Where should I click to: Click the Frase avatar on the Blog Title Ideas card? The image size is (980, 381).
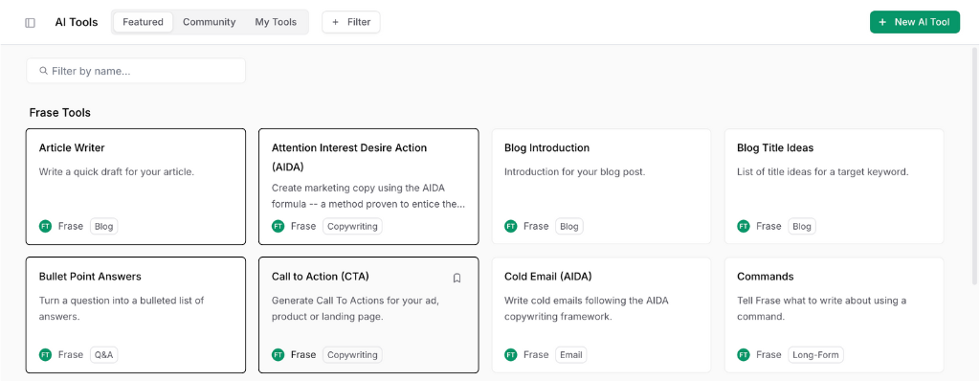pos(743,227)
